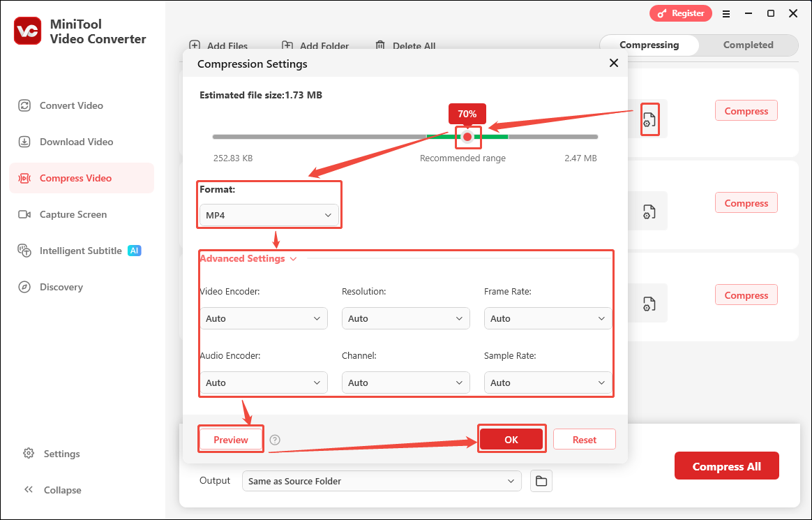Switch to the Completed tab
Screen dimensions: 812x520
(x=747, y=45)
